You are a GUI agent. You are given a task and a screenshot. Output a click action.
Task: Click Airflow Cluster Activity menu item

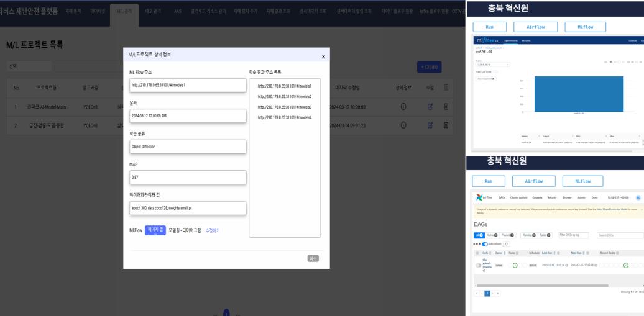click(x=518, y=198)
